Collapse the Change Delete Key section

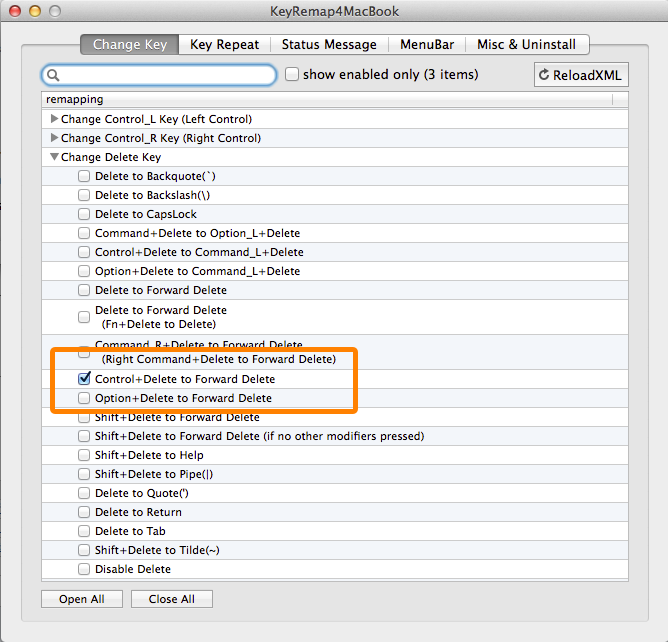pyautogui.click(x=54, y=157)
